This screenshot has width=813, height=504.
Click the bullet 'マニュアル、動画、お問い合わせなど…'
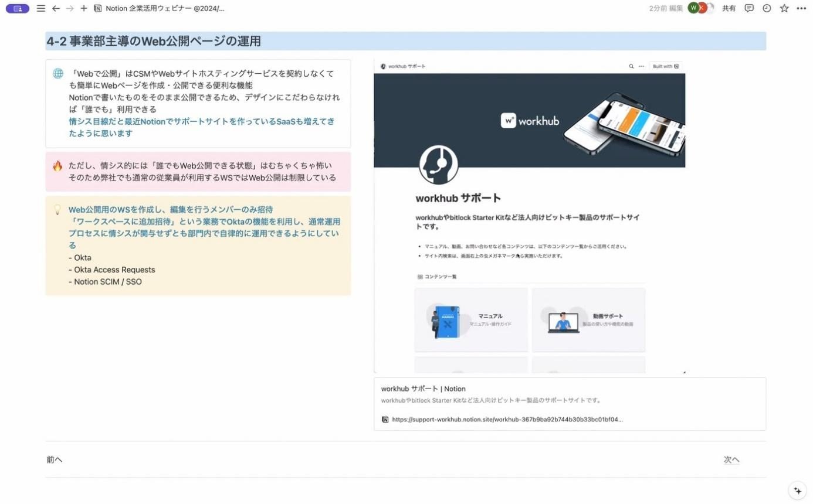click(x=526, y=246)
